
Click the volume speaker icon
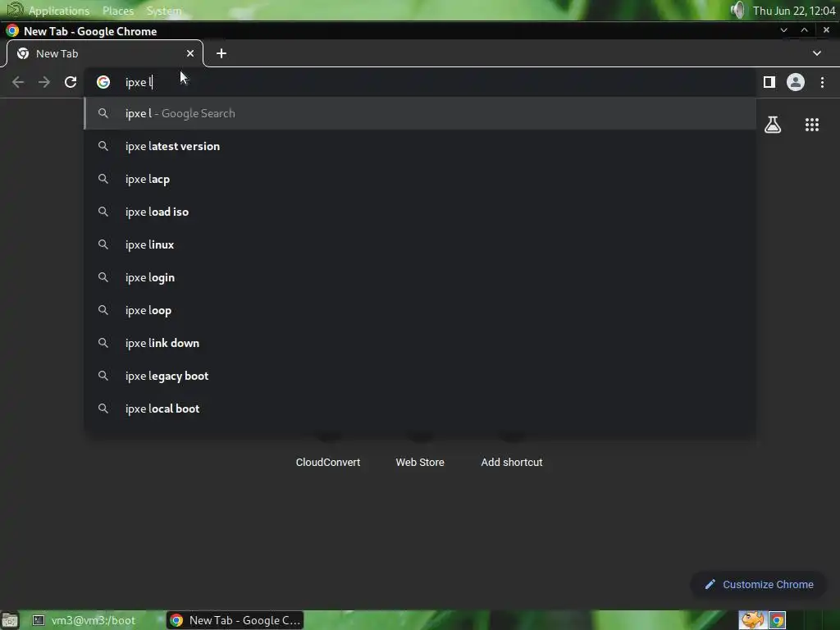[737, 10]
